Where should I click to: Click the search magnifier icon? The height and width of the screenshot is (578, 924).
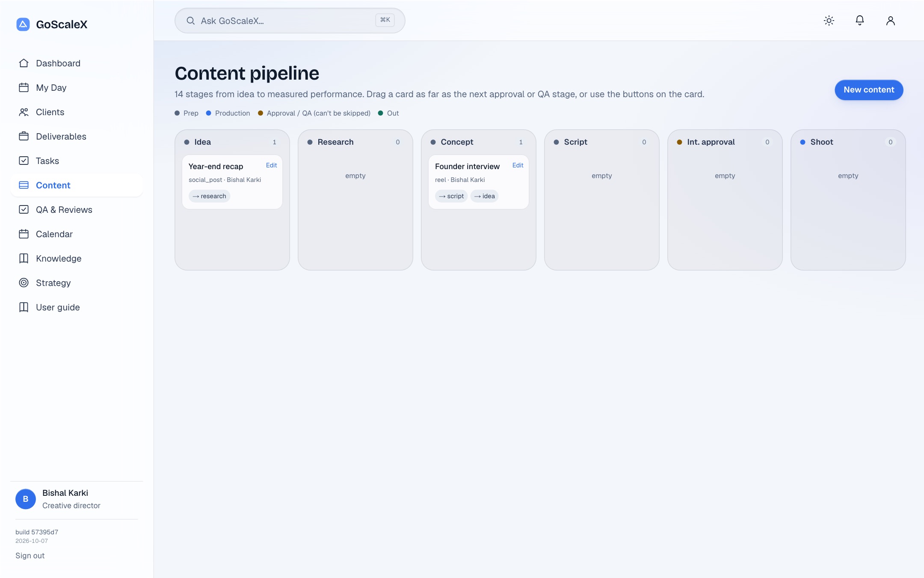click(191, 21)
